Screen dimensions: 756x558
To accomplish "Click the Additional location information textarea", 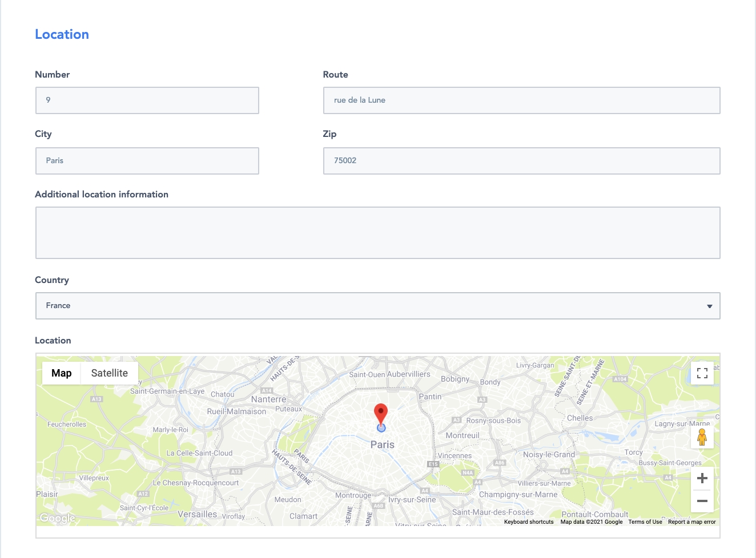I will pos(378,233).
